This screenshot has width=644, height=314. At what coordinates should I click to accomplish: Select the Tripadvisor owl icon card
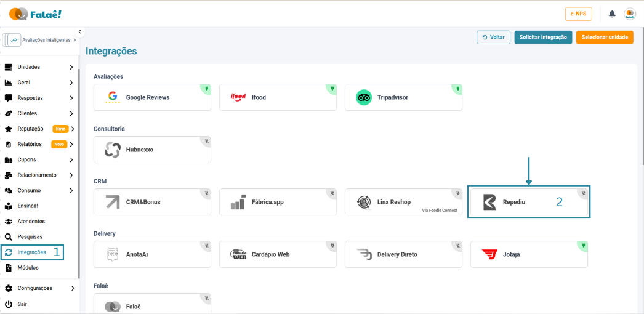364,97
